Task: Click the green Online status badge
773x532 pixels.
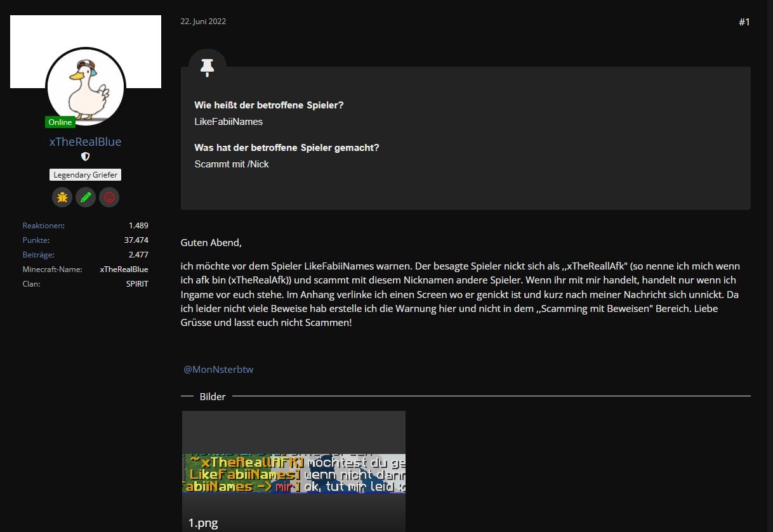Action: coord(60,122)
